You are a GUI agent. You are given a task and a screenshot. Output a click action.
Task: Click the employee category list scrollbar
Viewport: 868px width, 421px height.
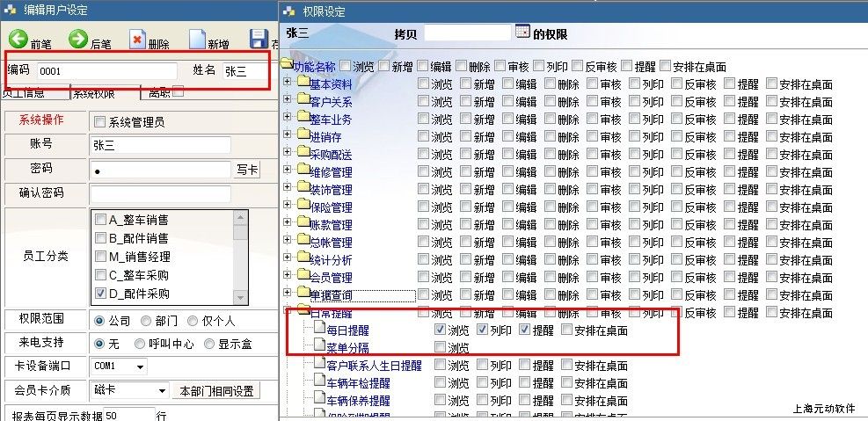tap(240, 255)
